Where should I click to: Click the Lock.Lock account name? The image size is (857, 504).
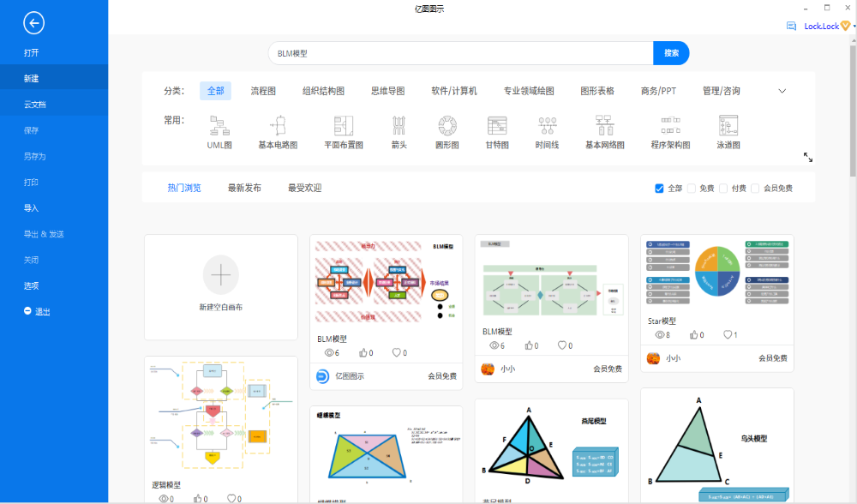click(822, 26)
